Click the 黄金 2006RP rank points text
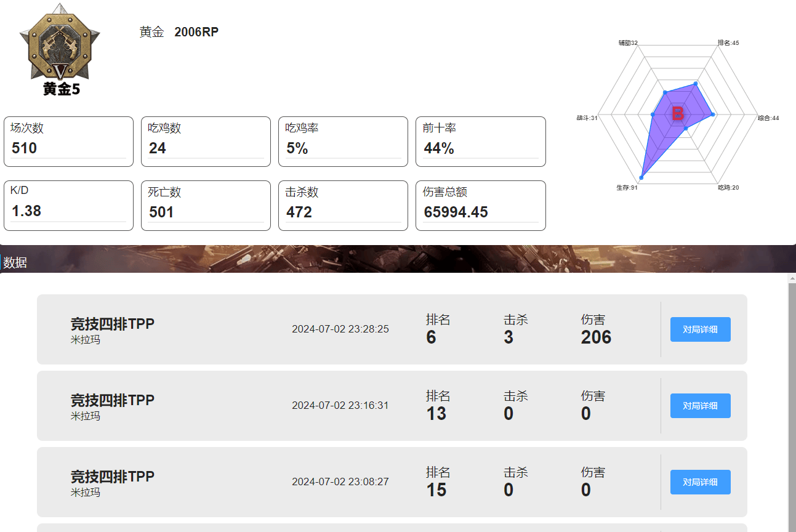The image size is (796, 532). tap(179, 32)
